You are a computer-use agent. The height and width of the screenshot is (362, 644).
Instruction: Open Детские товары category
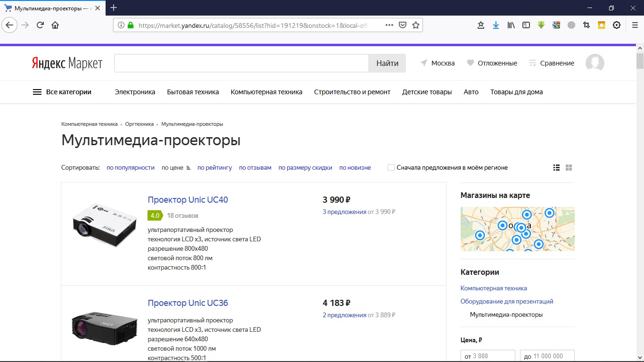tap(427, 92)
